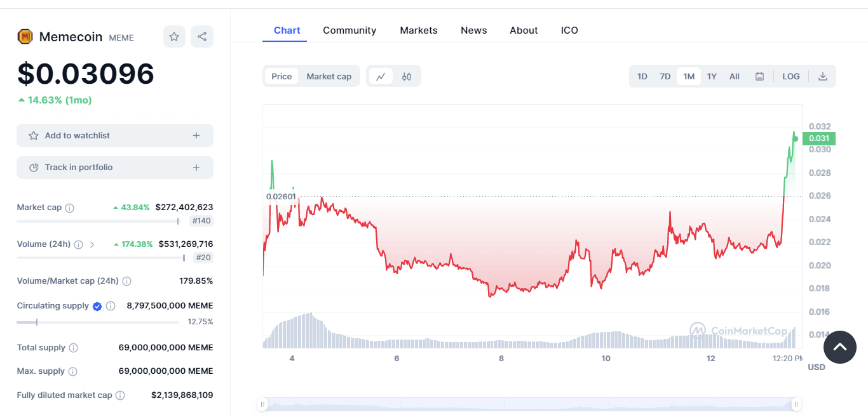The width and height of the screenshot is (868, 417).
Task: Open Fully diluted market cap info icon
Action: [119, 395]
